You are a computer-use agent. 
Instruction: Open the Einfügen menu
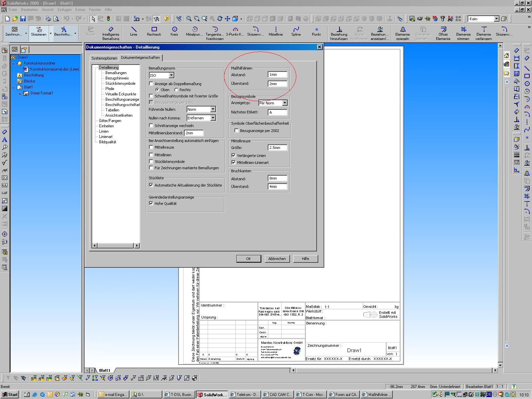point(64,10)
